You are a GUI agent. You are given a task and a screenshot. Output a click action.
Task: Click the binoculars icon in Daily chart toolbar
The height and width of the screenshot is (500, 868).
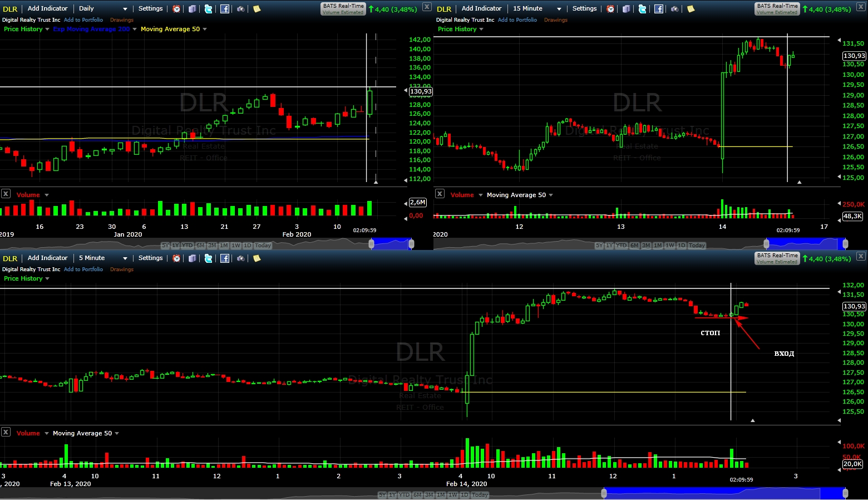241,9
